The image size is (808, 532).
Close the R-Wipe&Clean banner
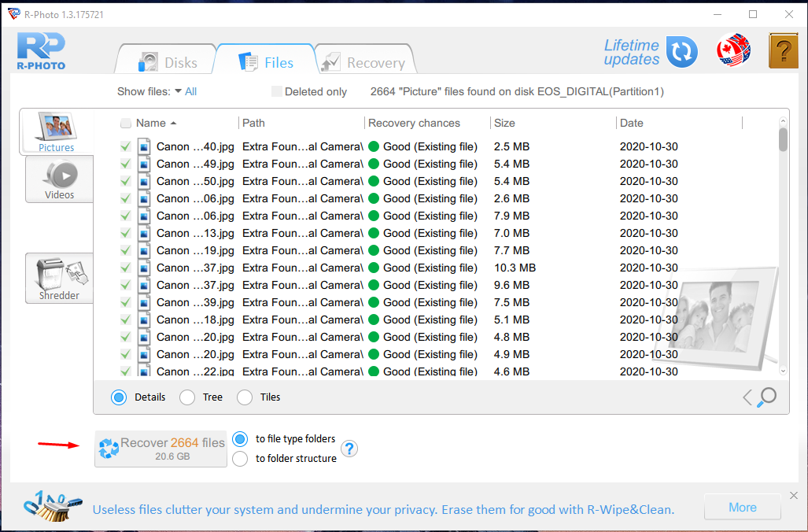click(x=794, y=495)
